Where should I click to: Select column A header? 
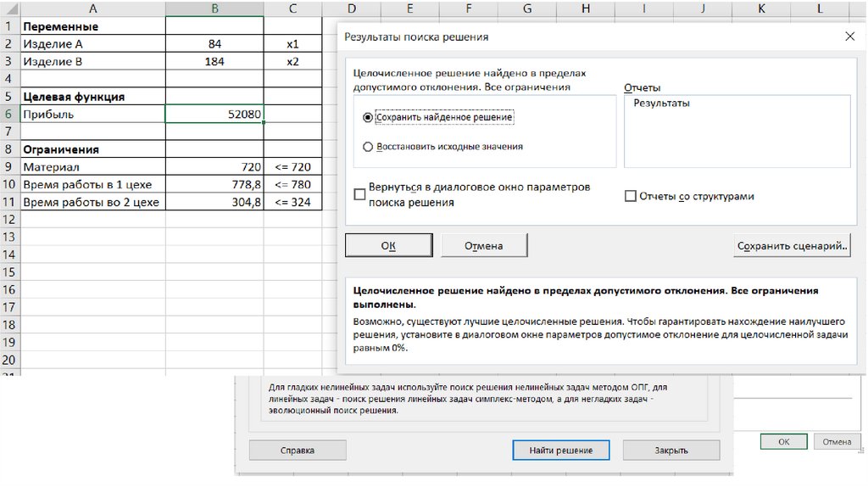pyautogui.click(x=92, y=8)
